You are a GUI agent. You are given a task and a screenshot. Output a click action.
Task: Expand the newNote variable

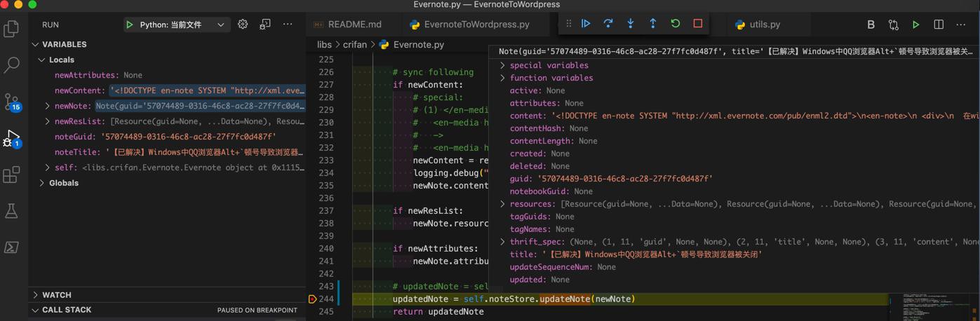click(x=47, y=106)
